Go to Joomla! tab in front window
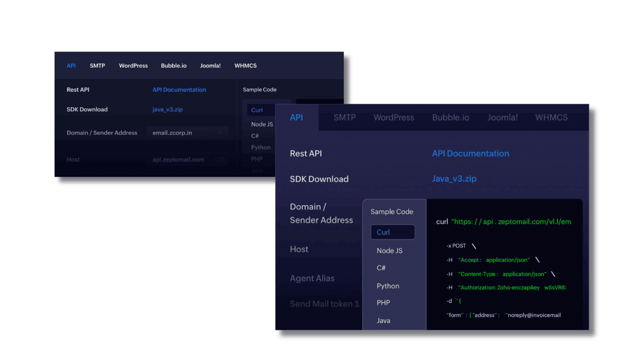 tap(502, 117)
